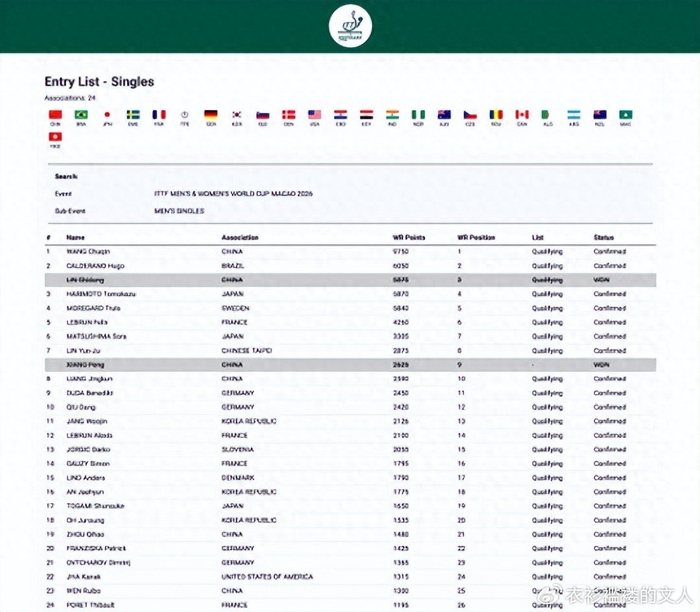This screenshot has width=700, height=612.
Task: Choose the Sweden flag icon
Action: (x=133, y=115)
